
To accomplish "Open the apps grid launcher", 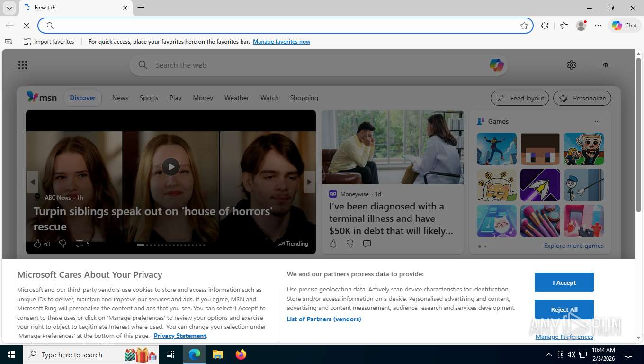I will coord(22,65).
